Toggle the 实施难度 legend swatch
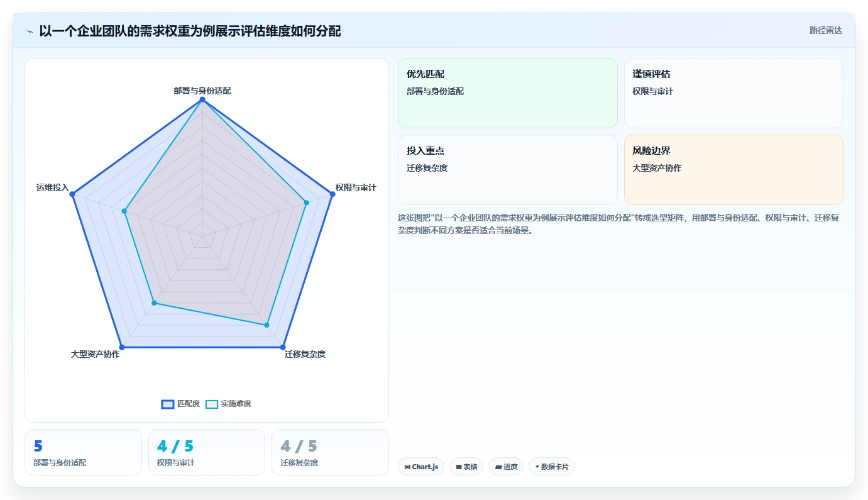The height and width of the screenshot is (500, 868). (x=212, y=404)
